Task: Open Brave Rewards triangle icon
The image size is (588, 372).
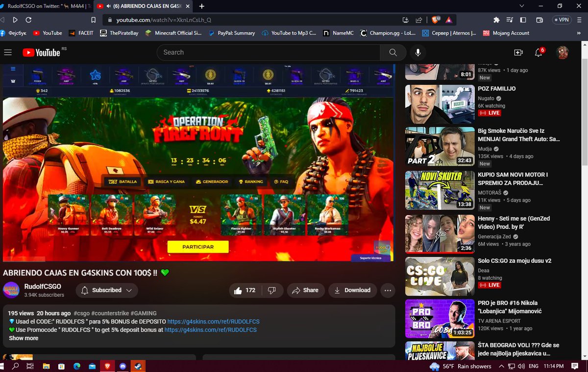Action: [449, 20]
